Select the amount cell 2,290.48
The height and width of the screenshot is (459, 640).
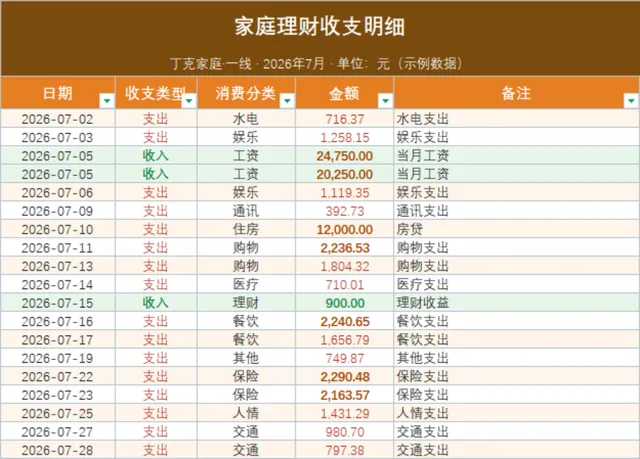[344, 376]
